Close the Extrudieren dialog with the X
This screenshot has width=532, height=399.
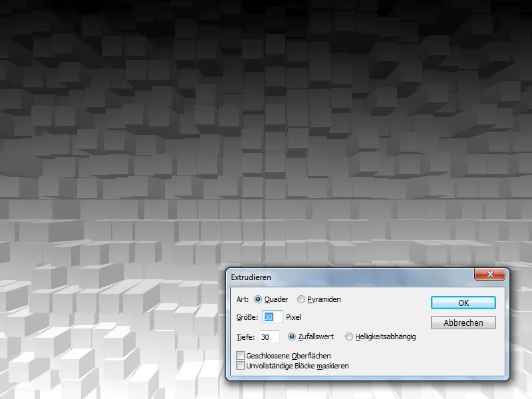[490, 274]
